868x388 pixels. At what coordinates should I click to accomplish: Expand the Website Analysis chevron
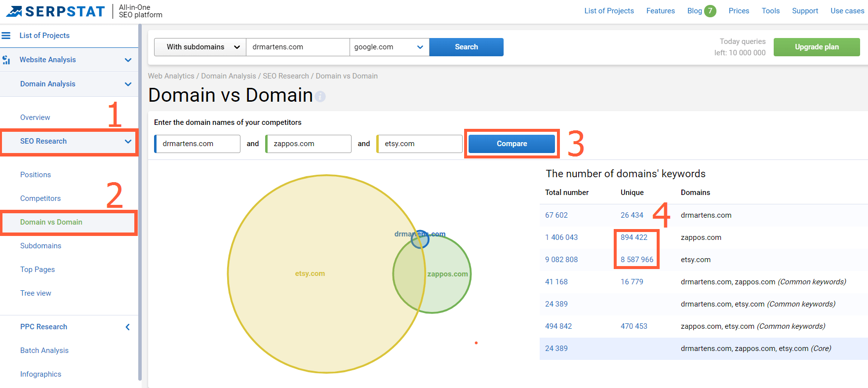pos(128,60)
